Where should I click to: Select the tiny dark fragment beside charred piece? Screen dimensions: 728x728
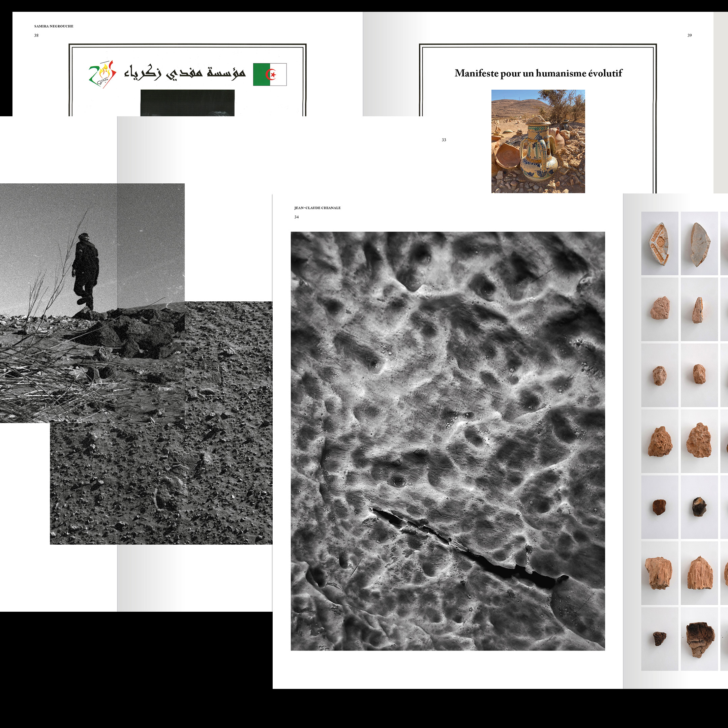coord(660,639)
